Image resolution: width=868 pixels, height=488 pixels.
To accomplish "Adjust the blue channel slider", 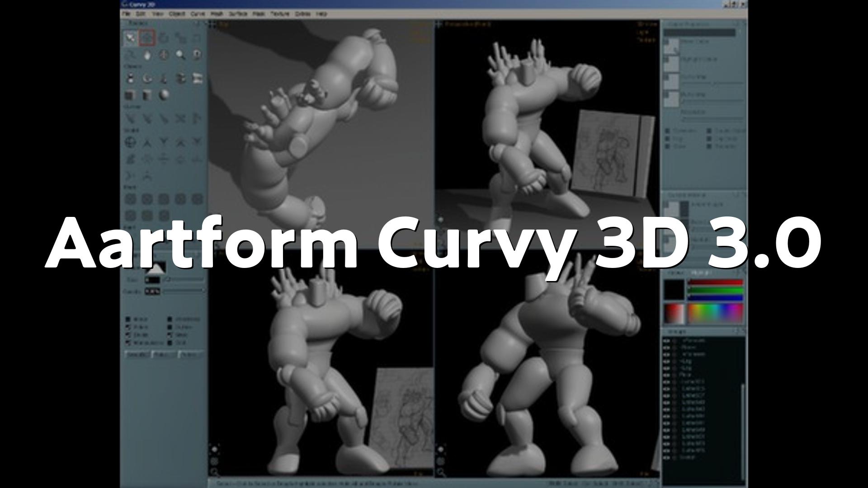I will 715,298.
